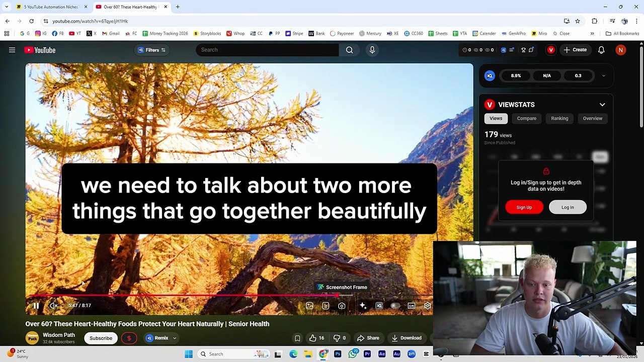Unmute the video using the speaker icon
This screenshot has width=644, height=362.
pos(53,306)
